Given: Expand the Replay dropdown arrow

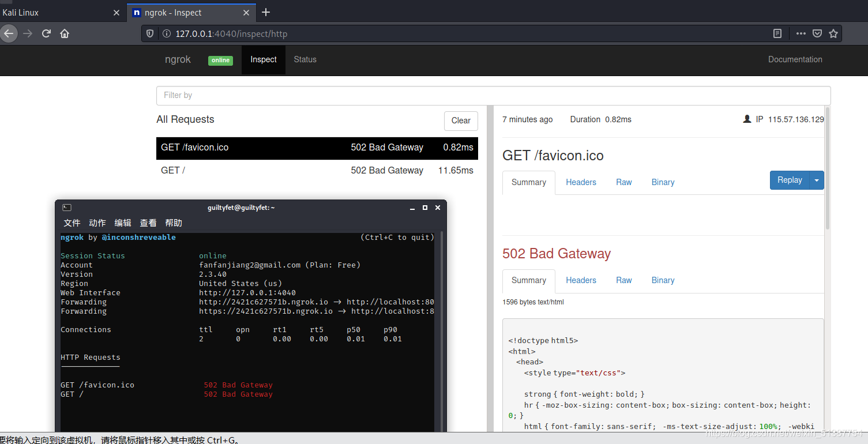Looking at the screenshot, I should coord(817,180).
